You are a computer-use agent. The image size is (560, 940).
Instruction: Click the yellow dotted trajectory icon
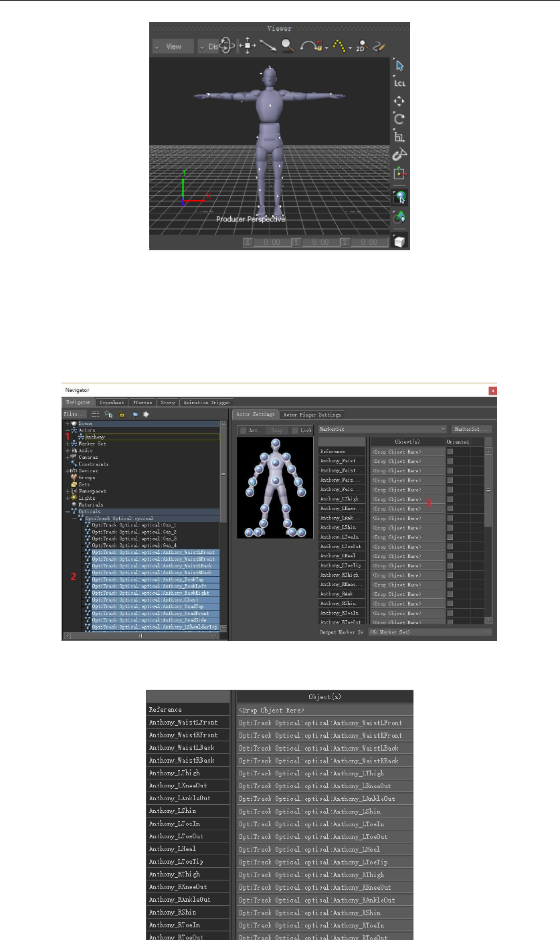[341, 46]
